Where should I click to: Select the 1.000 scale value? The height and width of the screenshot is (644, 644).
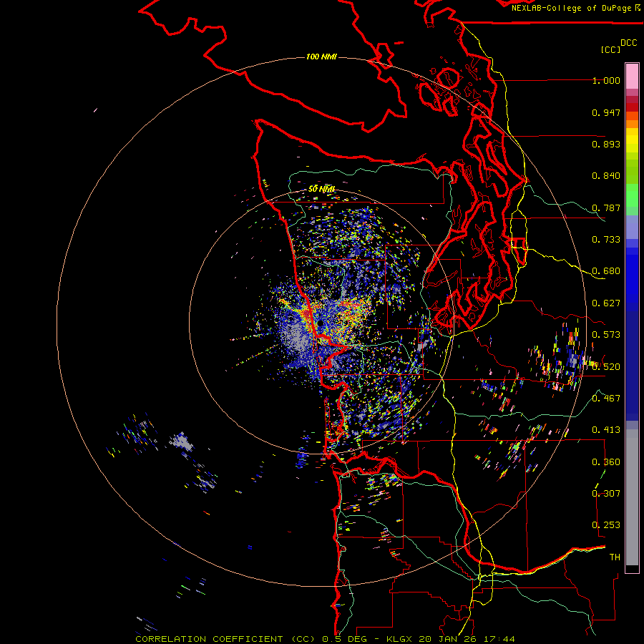click(x=606, y=80)
